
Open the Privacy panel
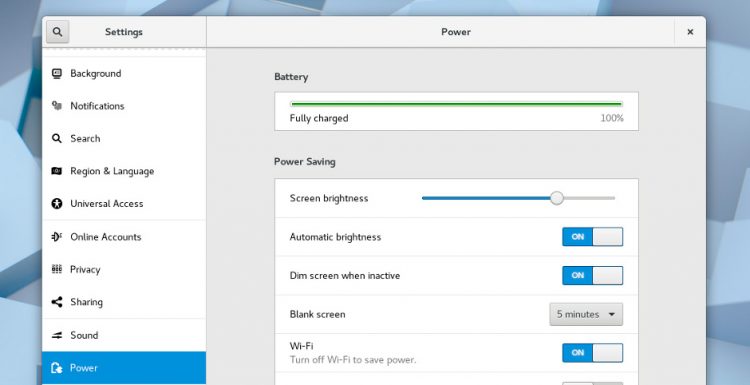click(124, 269)
